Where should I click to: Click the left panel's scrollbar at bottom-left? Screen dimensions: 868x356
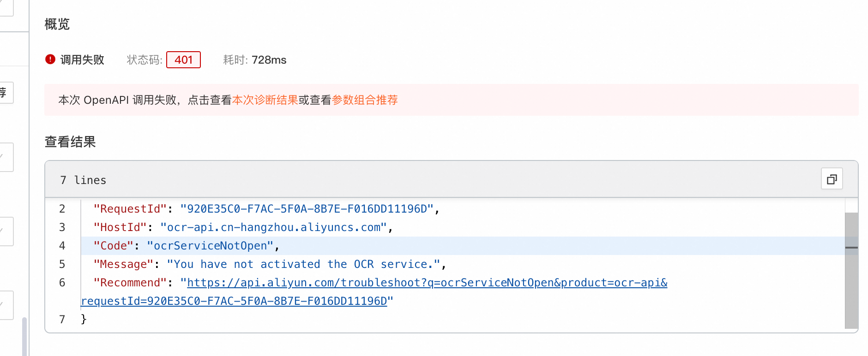coord(24,336)
